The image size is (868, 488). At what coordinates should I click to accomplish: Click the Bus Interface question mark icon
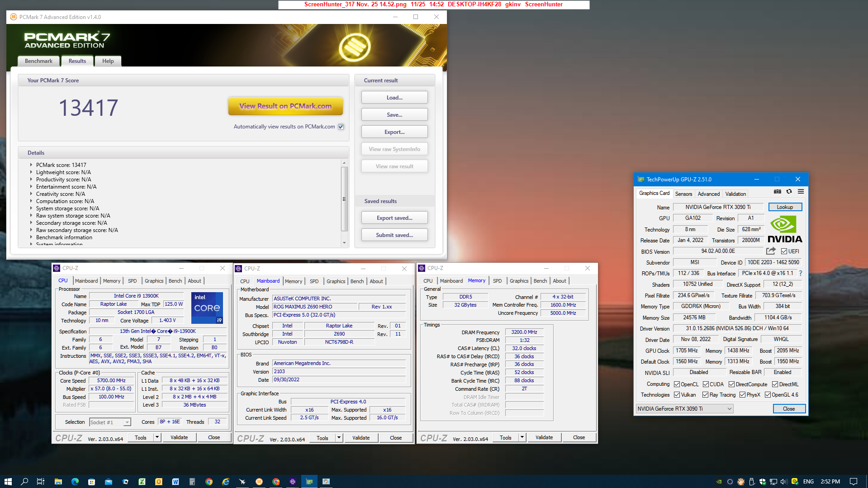[x=800, y=273]
